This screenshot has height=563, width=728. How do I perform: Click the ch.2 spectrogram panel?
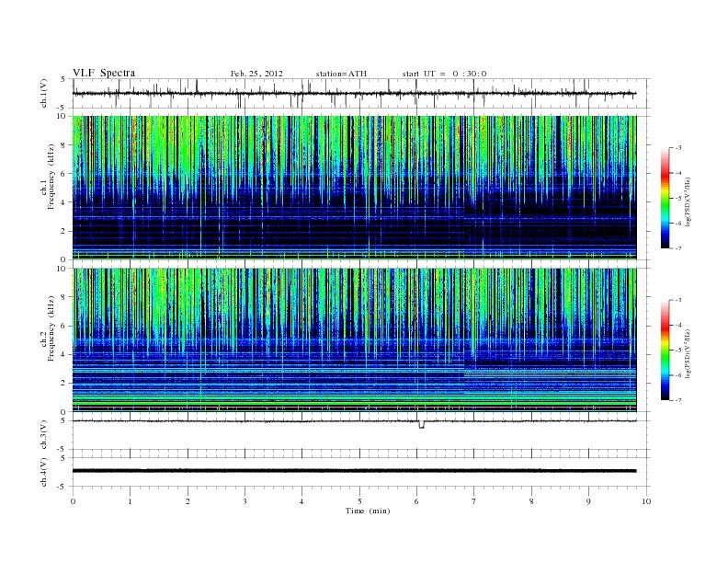point(354,340)
